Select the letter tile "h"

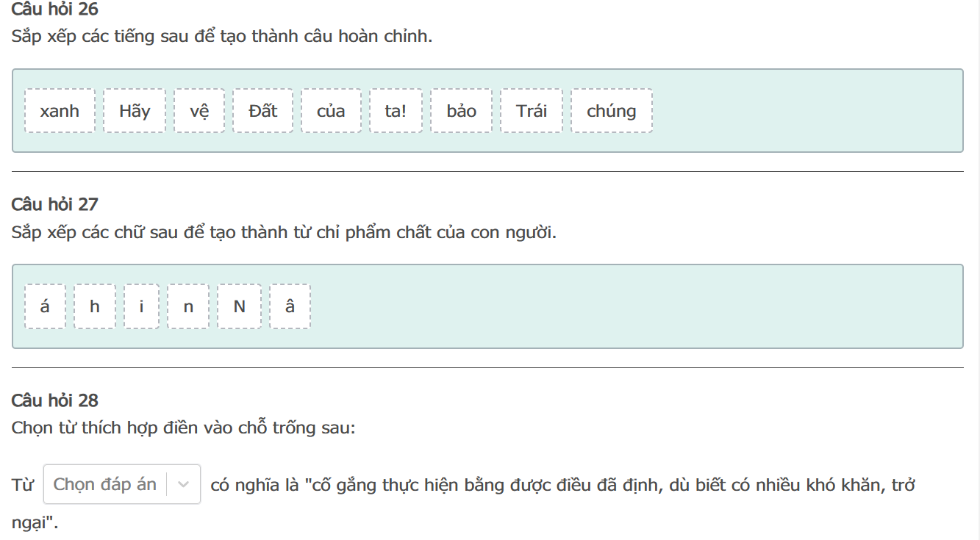pyautogui.click(x=95, y=306)
